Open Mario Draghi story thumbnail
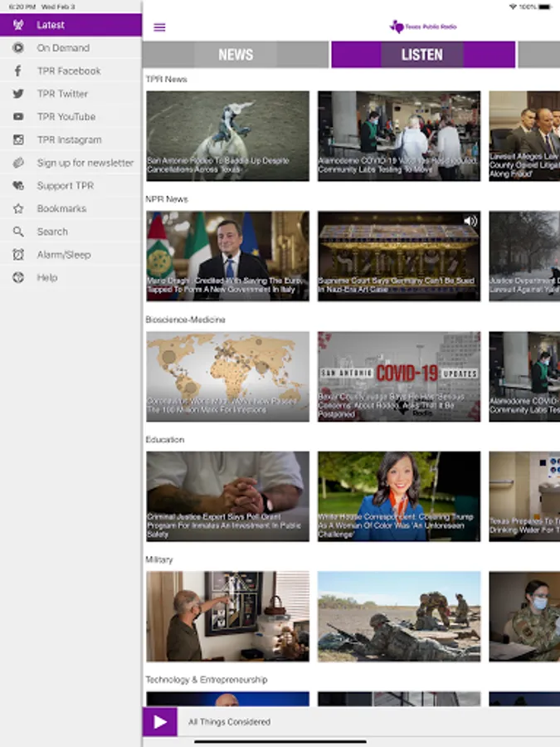560x747 pixels. coord(227,256)
